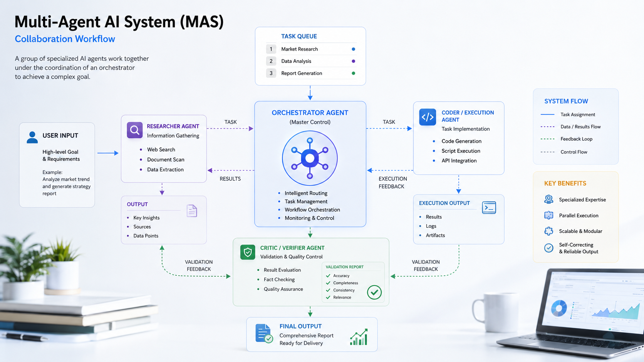Click the Scalable & Modular puzzle icon
Screen dimensions: 644x362
[x=549, y=231]
